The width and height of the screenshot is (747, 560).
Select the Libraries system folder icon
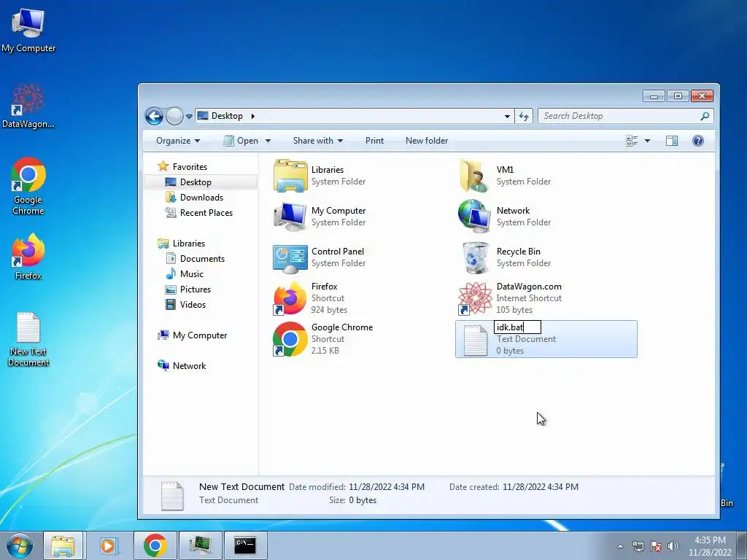pyautogui.click(x=290, y=176)
